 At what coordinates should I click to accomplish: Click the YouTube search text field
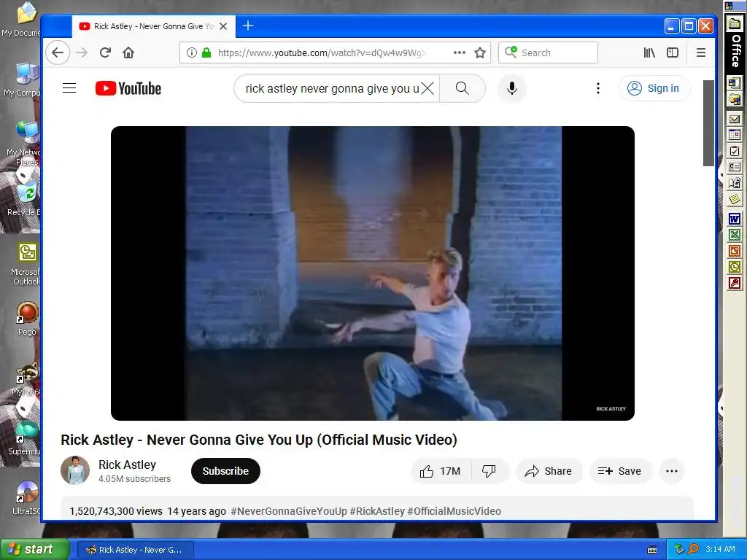(x=332, y=88)
